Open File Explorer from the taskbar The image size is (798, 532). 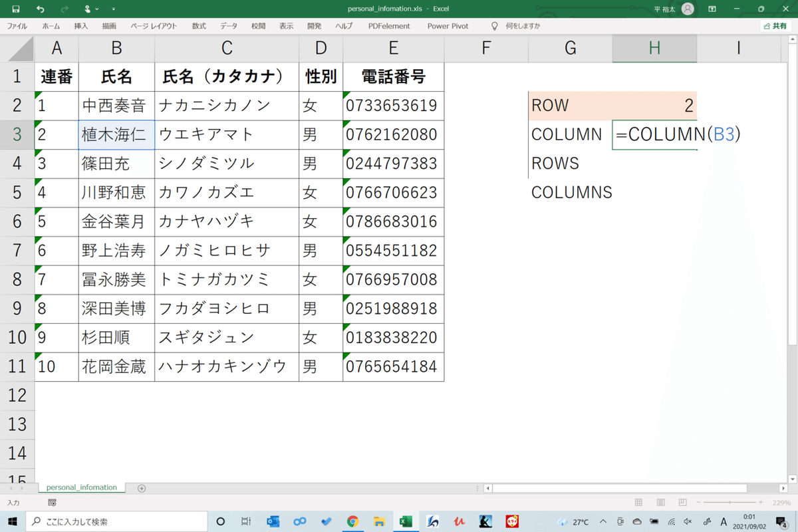coord(379,521)
